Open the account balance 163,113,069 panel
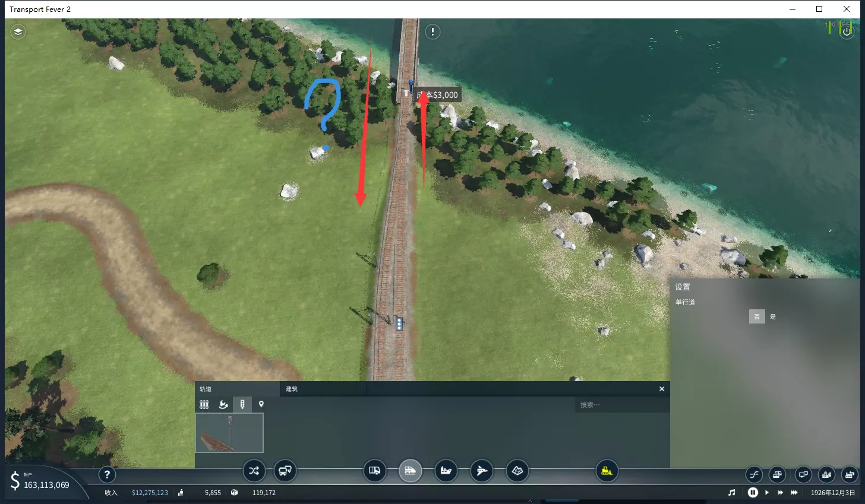The width and height of the screenshot is (865, 504). click(x=46, y=485)
